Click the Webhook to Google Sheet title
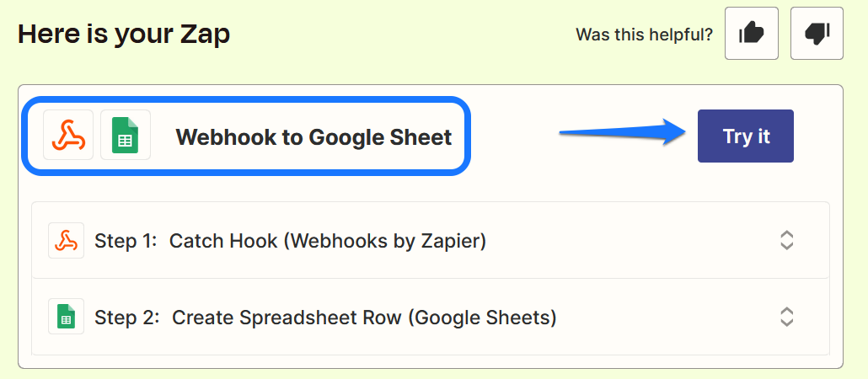The height and width of the screenshot is (379, 868). 313,137
